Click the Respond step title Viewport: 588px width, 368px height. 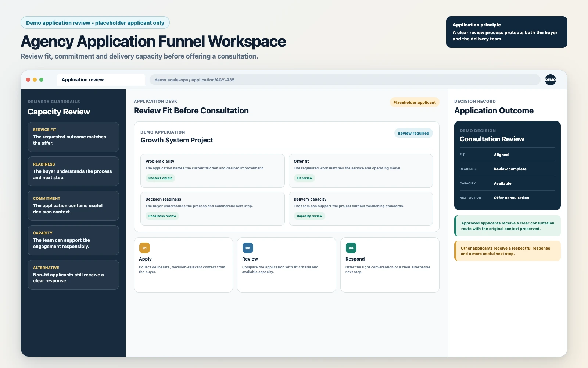355,259
